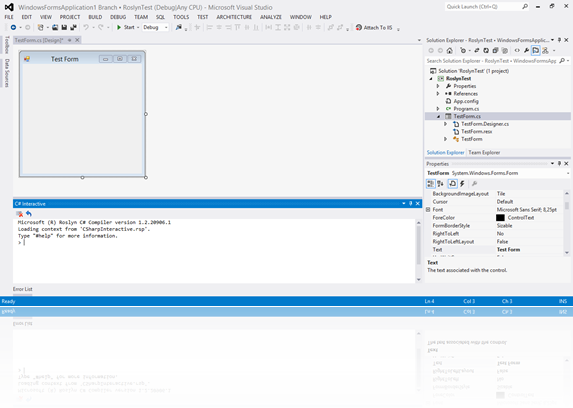Click the Visual Studio logo icon
The image size is (573, 408).
[9, 7]
